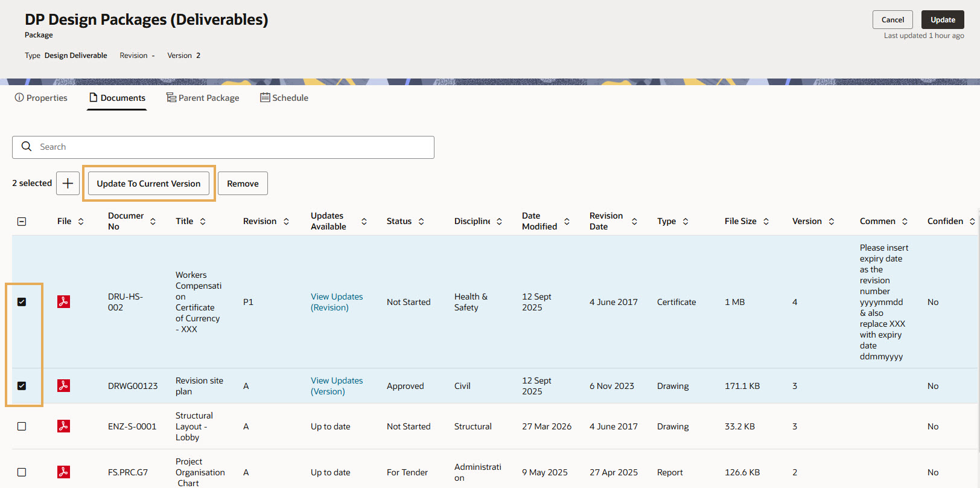The width and height of the screenshot is (980, 488).
Task: Click into the Search input field
Action: click(x=229, y=147)
